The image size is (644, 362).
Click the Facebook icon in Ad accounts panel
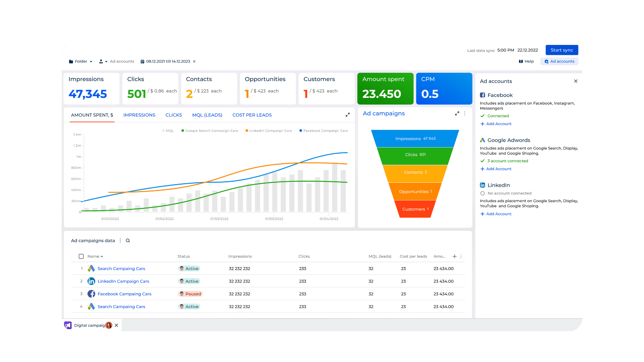coord(483,95)
